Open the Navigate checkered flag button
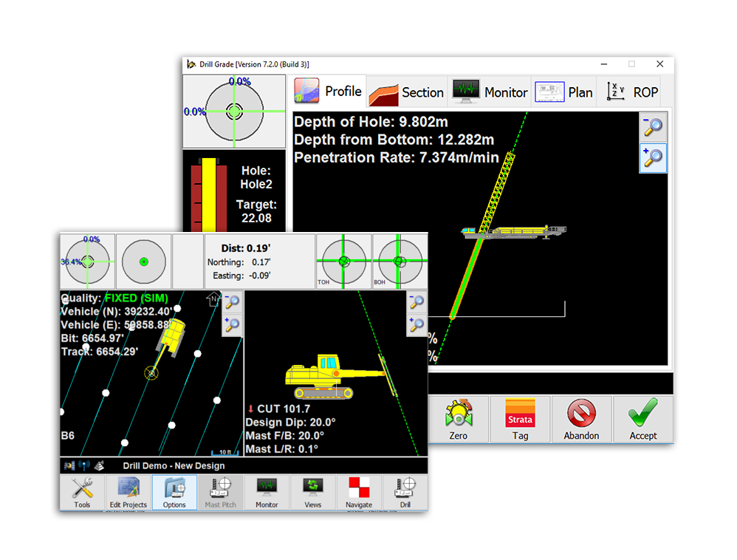 359,492
